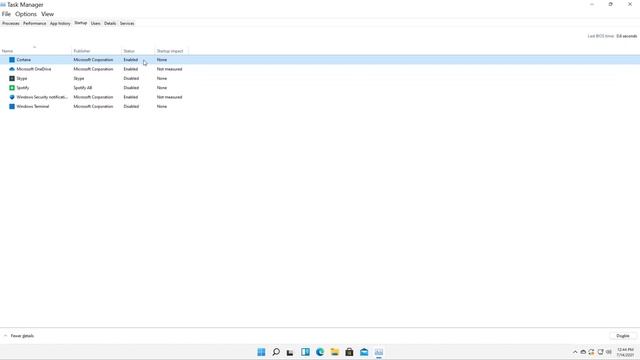Select the Windows Terminal entry name
The width and height of the screenshot is (640, 360).
pos(33,107)
